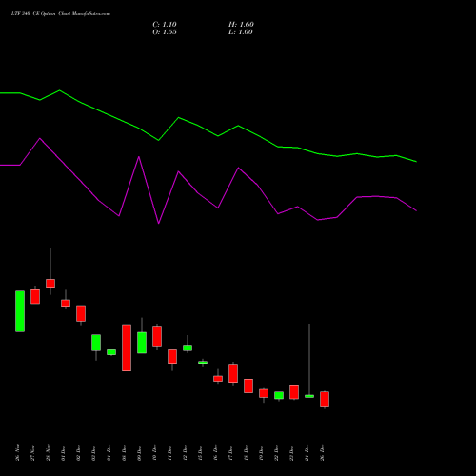Click the '26 Nov' date axis label
This screenshot has width=476, height=476.
pos(18,452)
